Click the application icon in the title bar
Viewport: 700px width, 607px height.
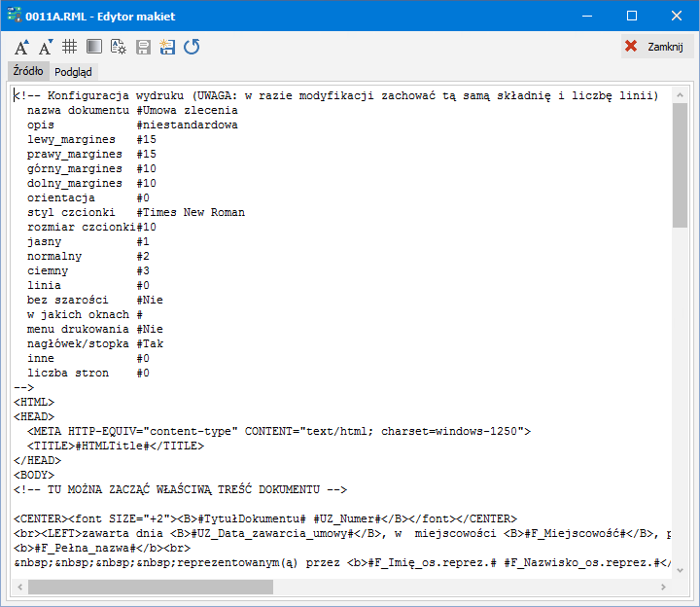coord(15,16)
